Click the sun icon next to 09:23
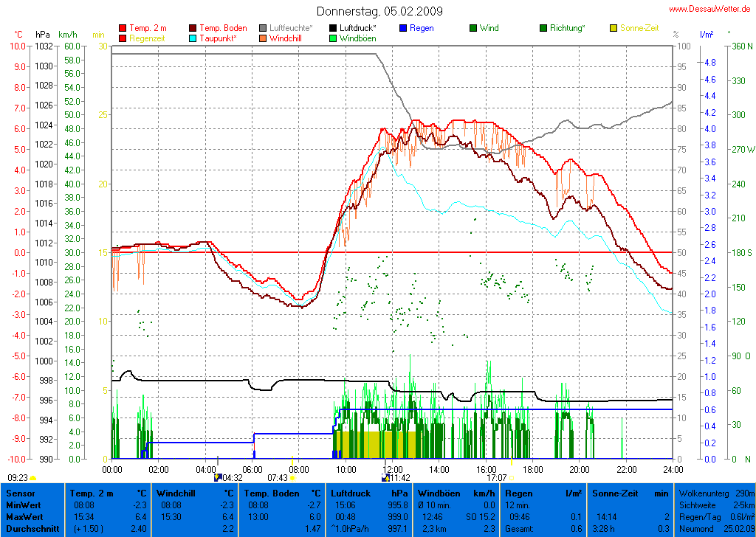The height and width of the screenshot is (537, 756). point(33,478)
